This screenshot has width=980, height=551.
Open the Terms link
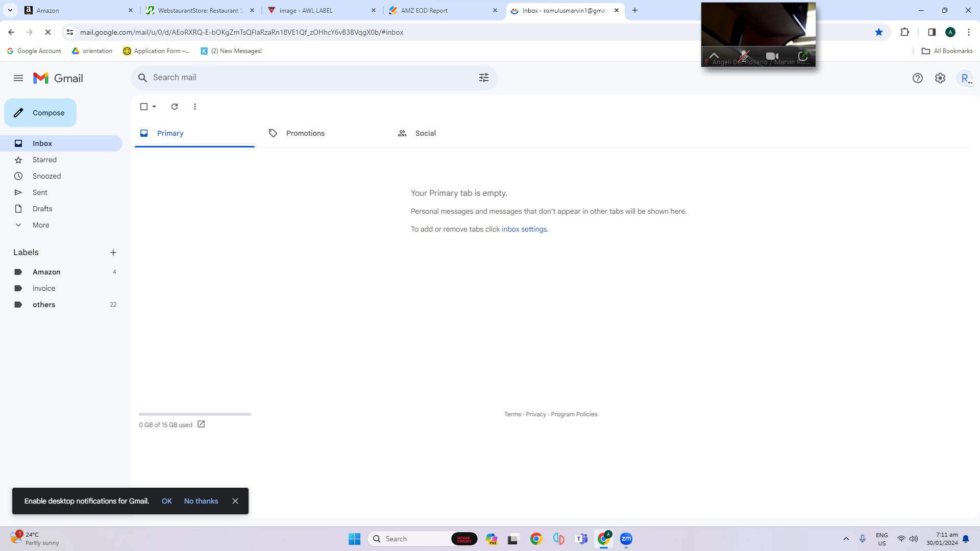[512, 414]
